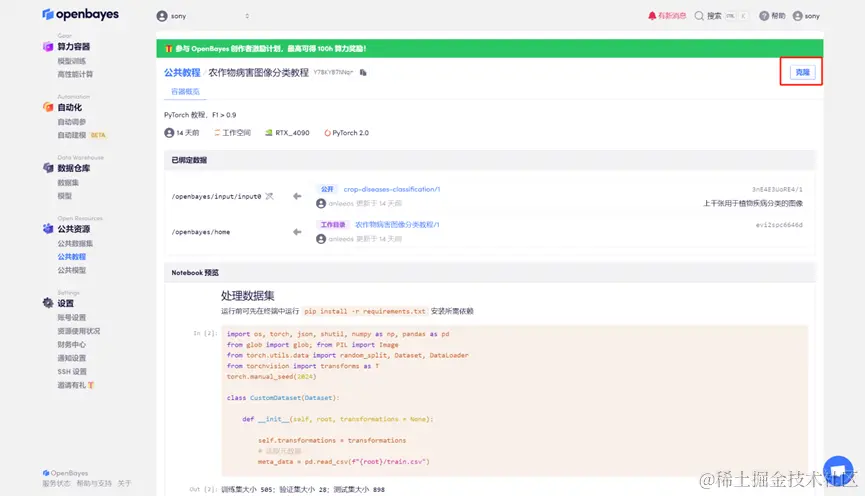The width and height of the screenshot is (865, 496).
Task: Click the 帮助 question mark icon
Action: (x=763, y=15)
